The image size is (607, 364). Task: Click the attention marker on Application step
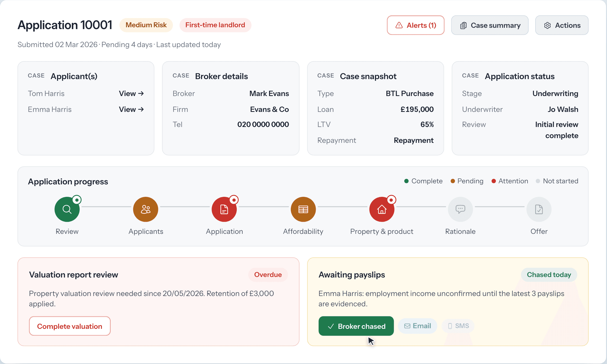click(x=234, y=200)
